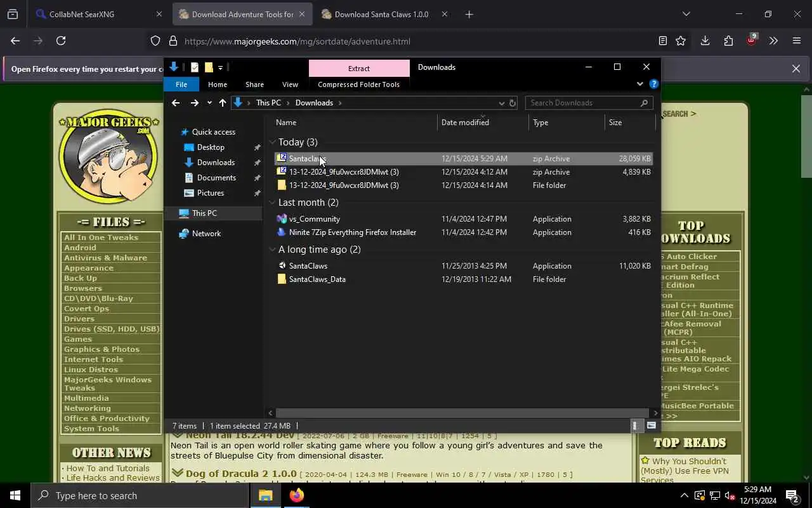Go back in Firefox
Viewport: 812px width, 508px height.
pyautogui.click(x=15, y=41)
